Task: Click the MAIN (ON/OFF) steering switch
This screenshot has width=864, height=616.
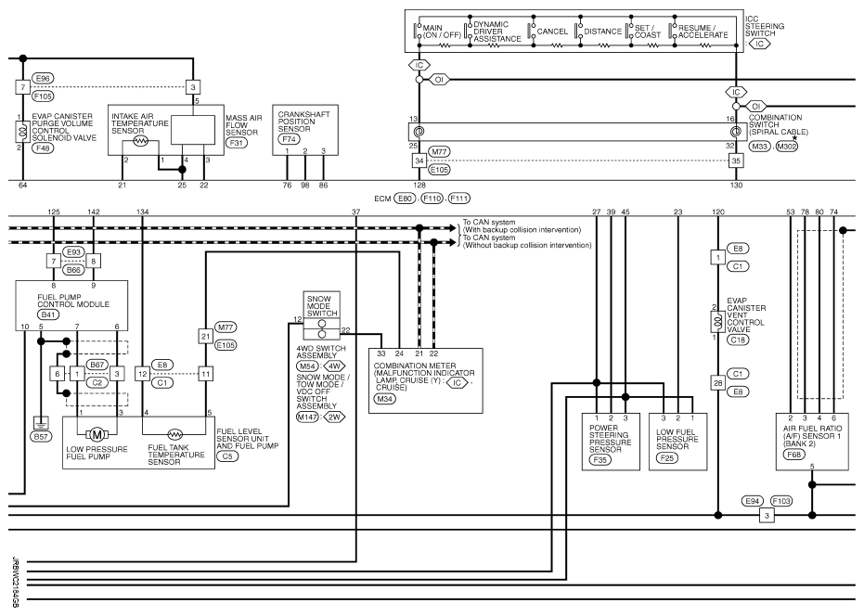Action: tap(429, 31)
